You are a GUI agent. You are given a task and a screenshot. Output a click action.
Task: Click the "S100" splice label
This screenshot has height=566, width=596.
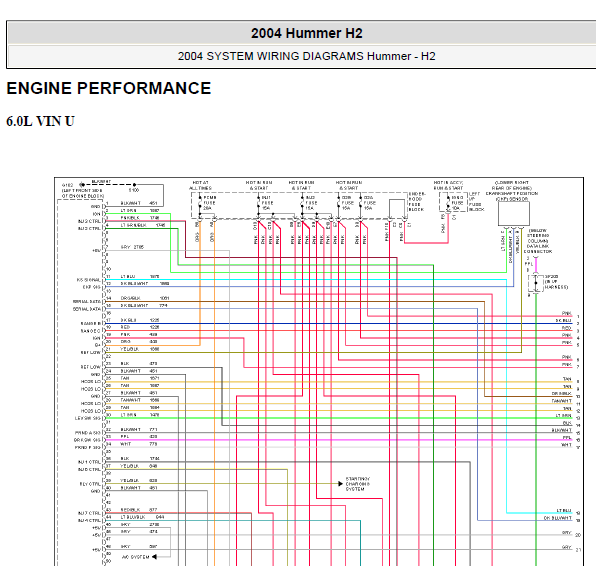click(134, 190)
